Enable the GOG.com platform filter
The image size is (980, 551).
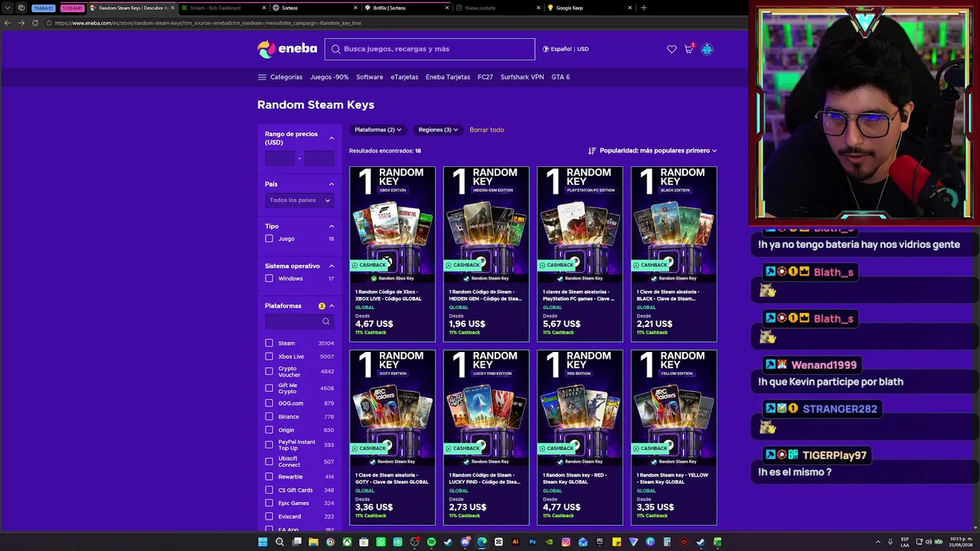[269, 403]
